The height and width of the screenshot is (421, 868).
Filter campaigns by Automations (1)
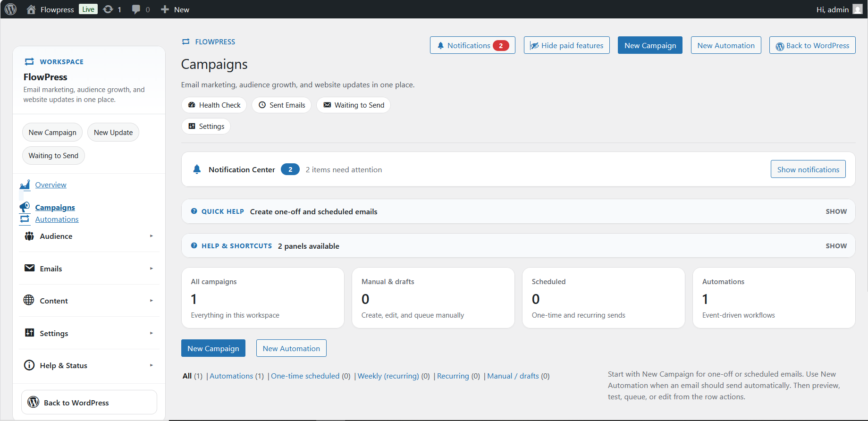click(231, 376)
